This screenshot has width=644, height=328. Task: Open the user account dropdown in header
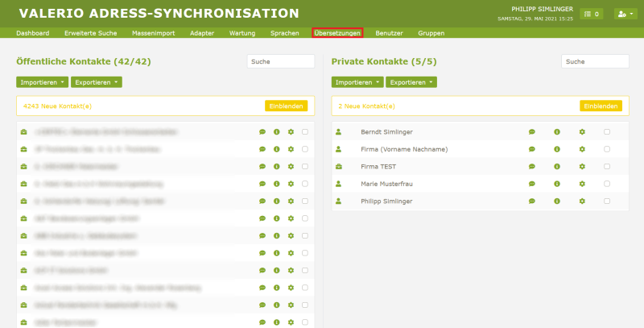click(x=625, y=14)
